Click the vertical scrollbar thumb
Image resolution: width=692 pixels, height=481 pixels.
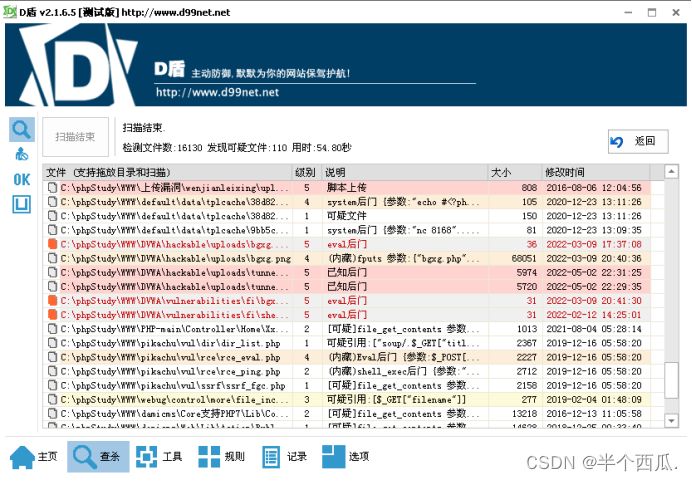point(671,380)
